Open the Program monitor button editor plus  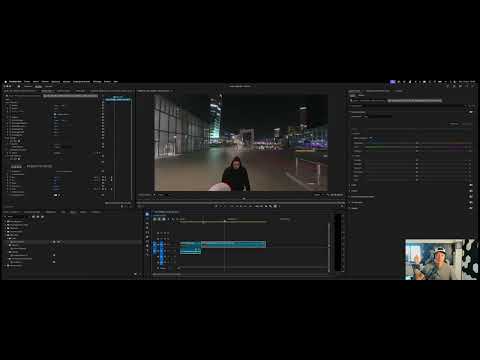point(342,206)
